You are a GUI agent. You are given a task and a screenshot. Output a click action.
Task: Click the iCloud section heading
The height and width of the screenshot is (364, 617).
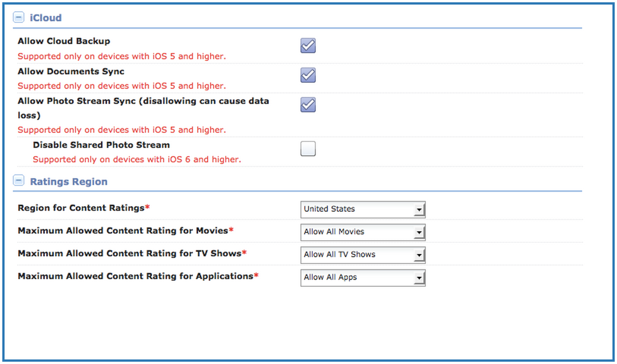click(x=45, y=17)
